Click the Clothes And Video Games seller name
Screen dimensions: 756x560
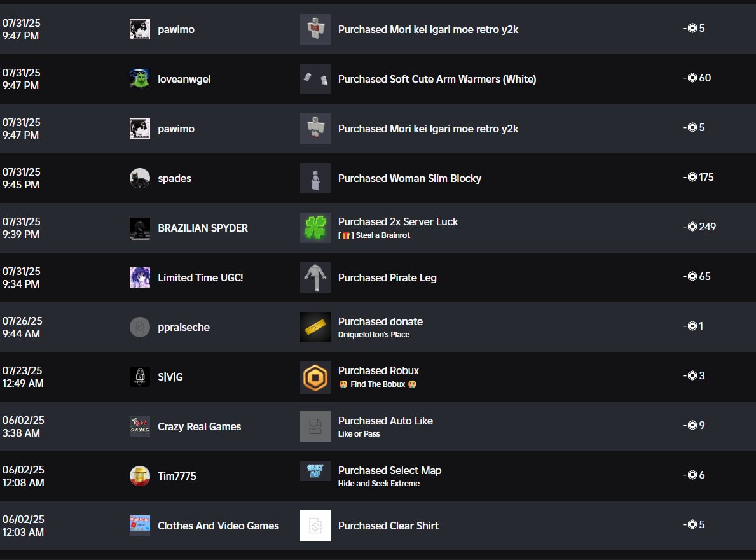(x=219, y=526)
